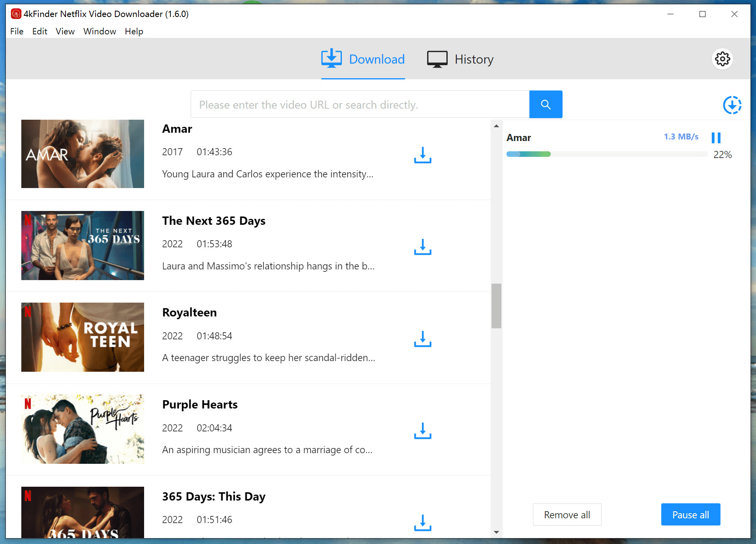Screen dimensions: 756x544
Task: Click the Laura and Massimo description
Action: (x=268, y=266)
